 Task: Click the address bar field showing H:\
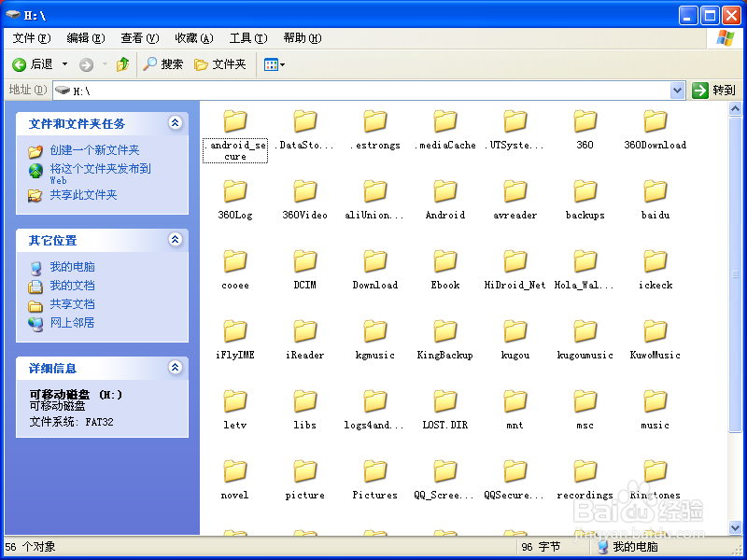(x=362, y=90)
